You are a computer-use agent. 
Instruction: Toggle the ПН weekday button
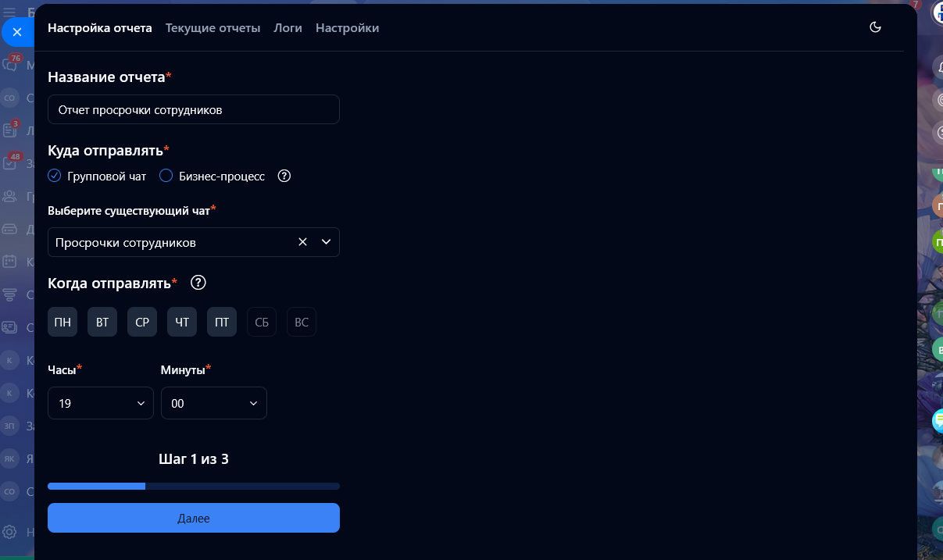point(63,322)
